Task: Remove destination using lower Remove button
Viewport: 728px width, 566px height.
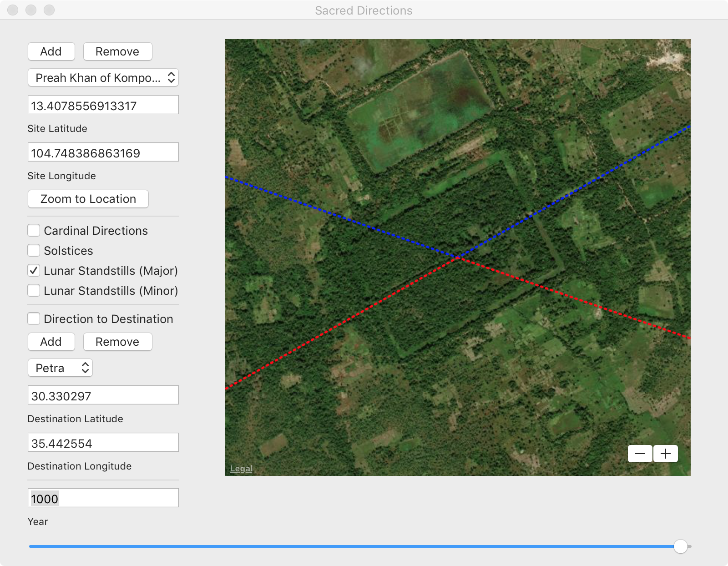Action: pos(117,342)
